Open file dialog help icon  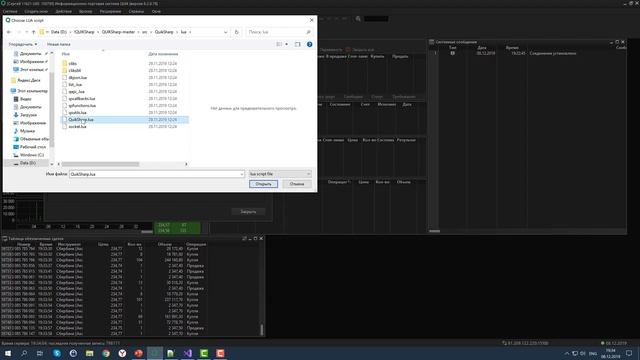309,44
